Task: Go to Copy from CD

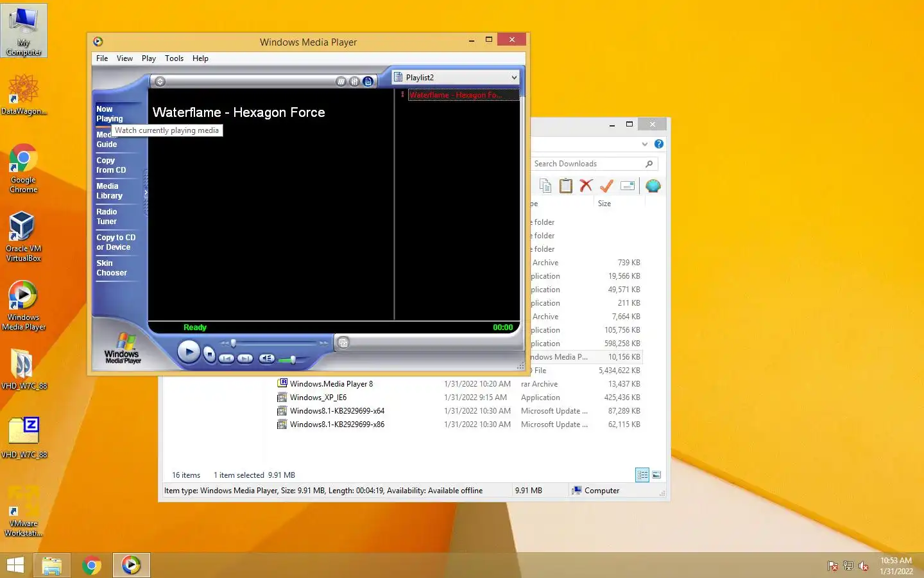Action: [111, 165]
